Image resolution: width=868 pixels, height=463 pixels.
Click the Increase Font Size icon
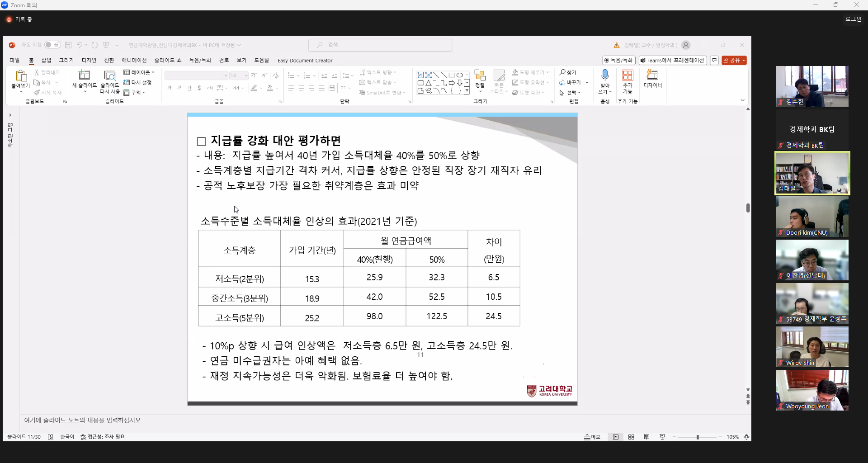254,76
